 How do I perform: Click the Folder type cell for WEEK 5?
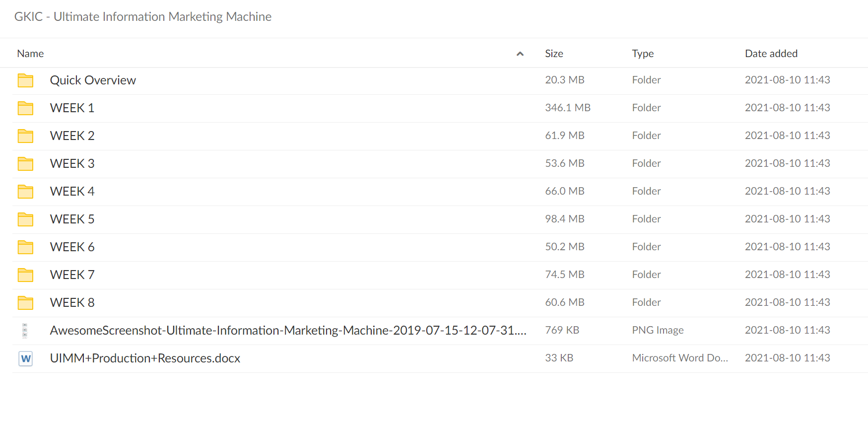tap(646, 219)
